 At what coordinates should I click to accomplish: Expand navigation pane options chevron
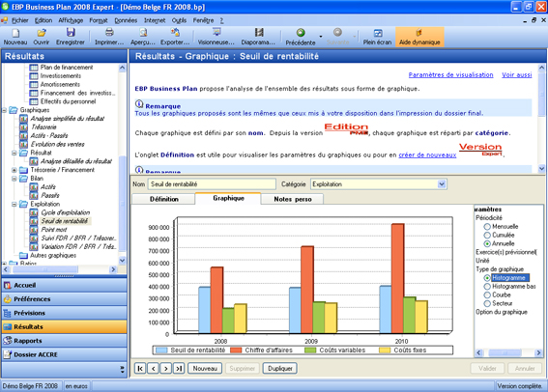click(122, 370)
